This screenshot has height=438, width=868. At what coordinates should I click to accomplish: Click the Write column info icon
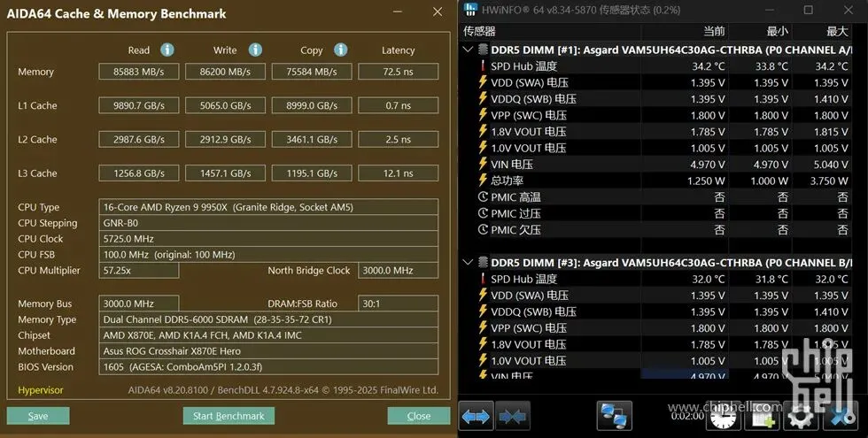point(255,50)
